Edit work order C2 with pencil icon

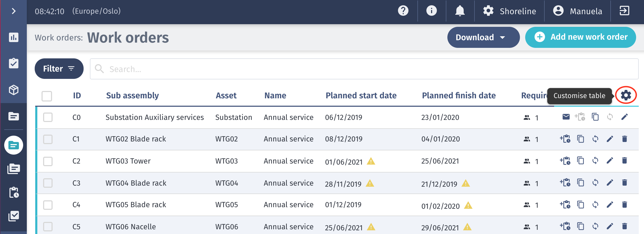610,161
